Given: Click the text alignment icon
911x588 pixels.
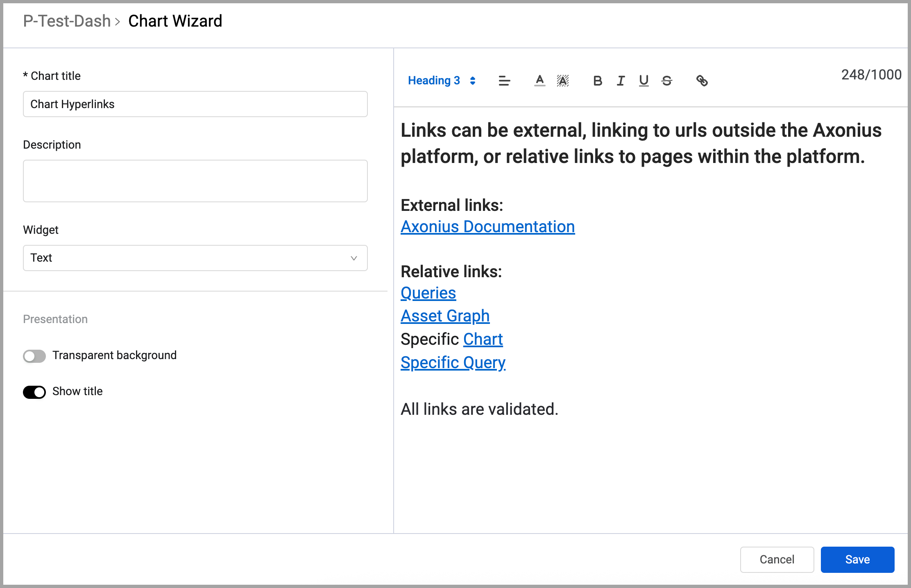Looking at the screenshot, I should click(x=504, y=81).
